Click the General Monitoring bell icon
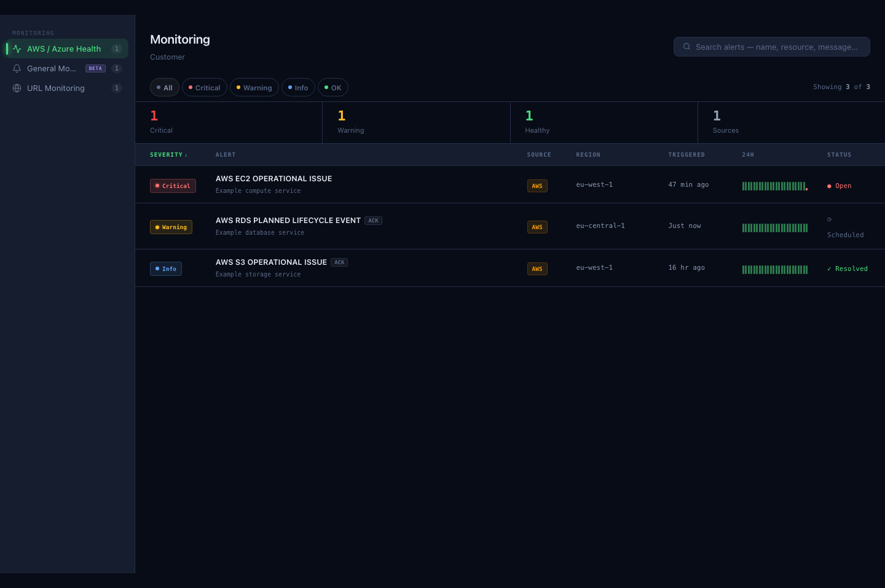This screenshot has height=588, width=885. (x=17, y=69)
